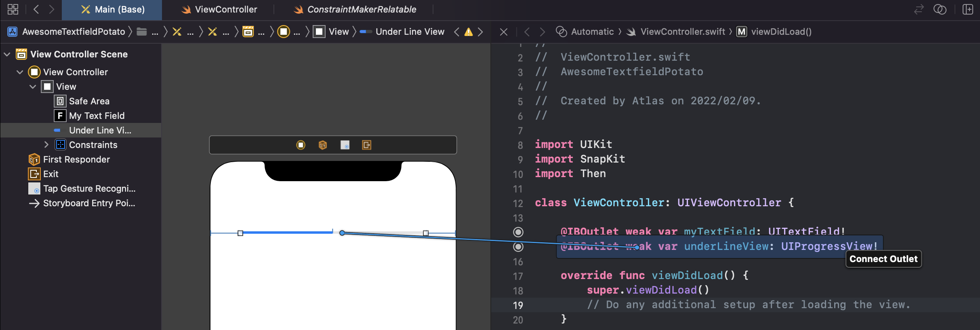Screen dimensions: 980x330
Task: Collapse the View Controller Scene disclosure
Action: click(7, 54)
